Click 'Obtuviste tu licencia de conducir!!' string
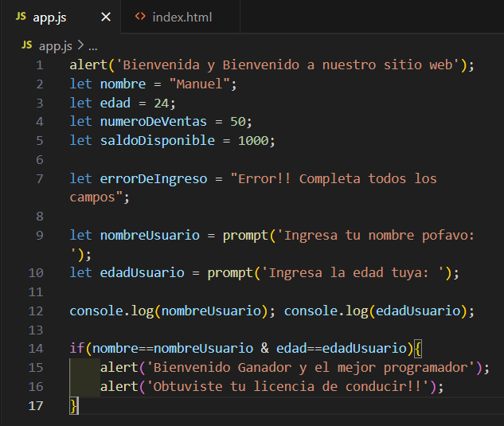Screen dimensions: 504x426 coord(287,387)
